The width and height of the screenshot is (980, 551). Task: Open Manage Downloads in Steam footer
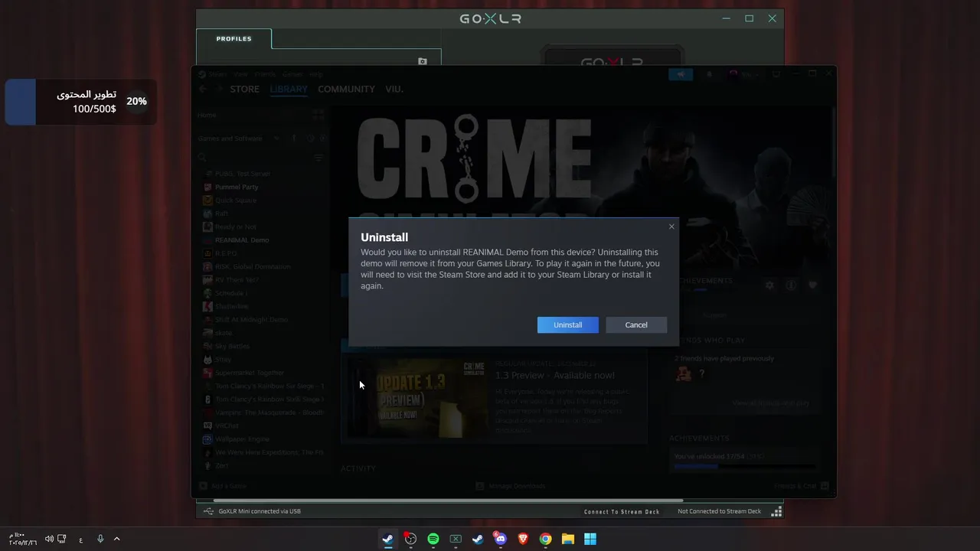point(511,486)
